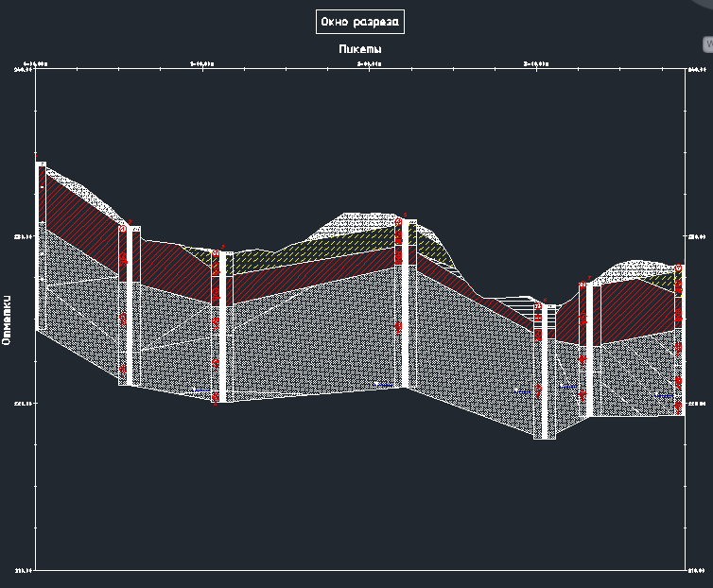
Task: Click the partially visible top-right corner widget
Action: pos(706,44)
